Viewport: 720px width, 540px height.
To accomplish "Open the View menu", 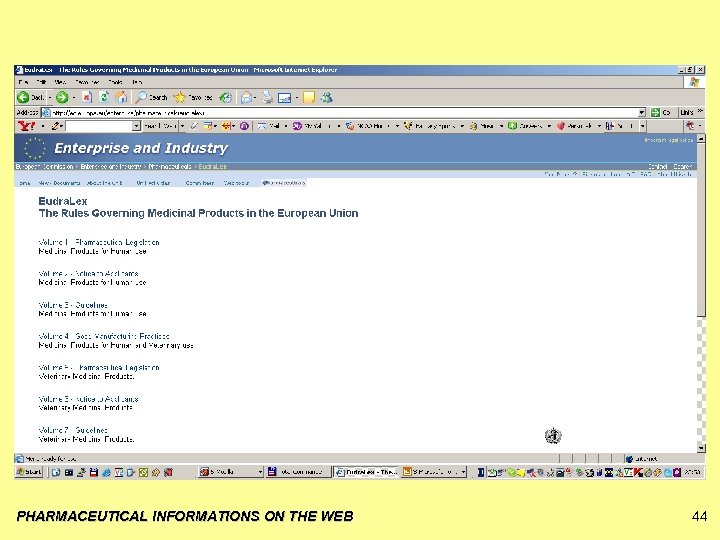I will tap(60, 82).
